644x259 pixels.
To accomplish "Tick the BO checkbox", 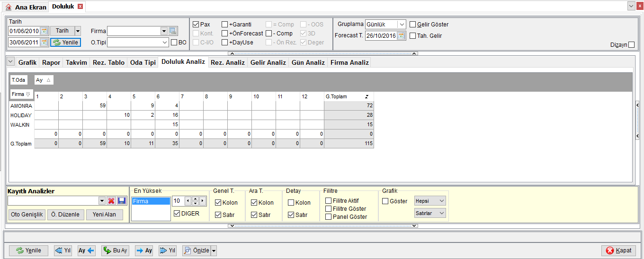I will 174,42.
